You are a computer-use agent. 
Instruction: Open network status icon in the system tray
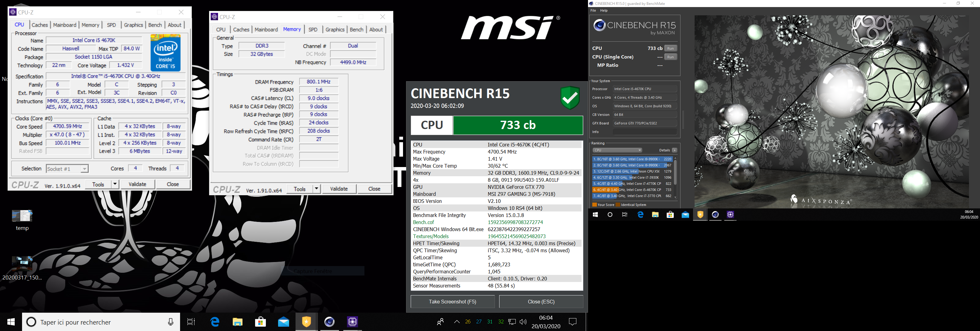(512, 322)
